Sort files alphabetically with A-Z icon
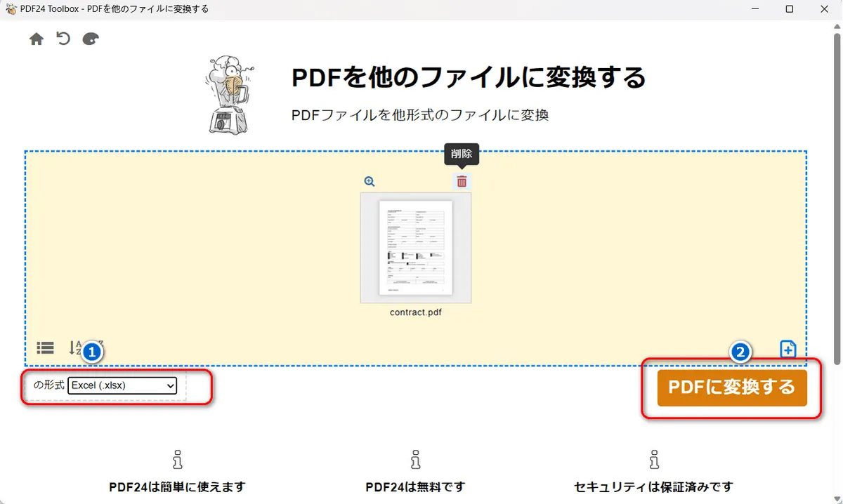 tap(76, 347)
